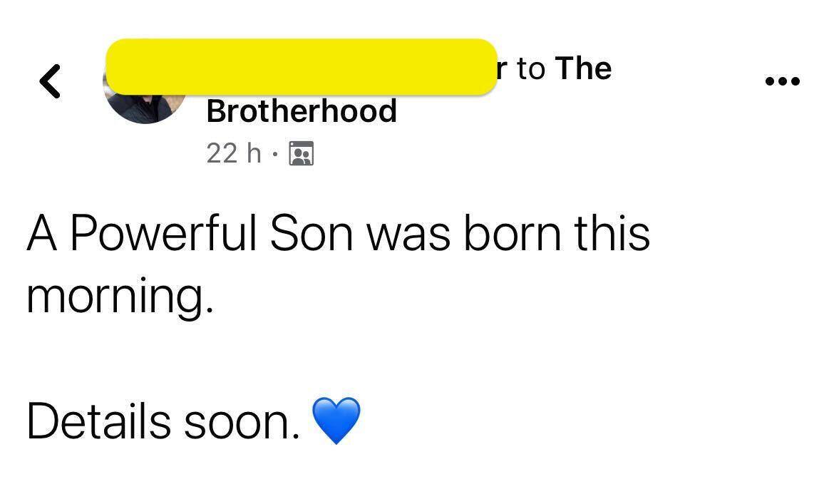Select the "Details soon." text line

pyautogui.click(x=163, y=421)
